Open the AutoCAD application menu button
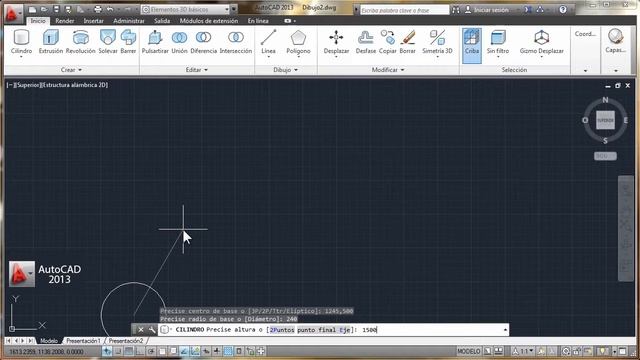640x360 pixels. [x=13, y=13]
